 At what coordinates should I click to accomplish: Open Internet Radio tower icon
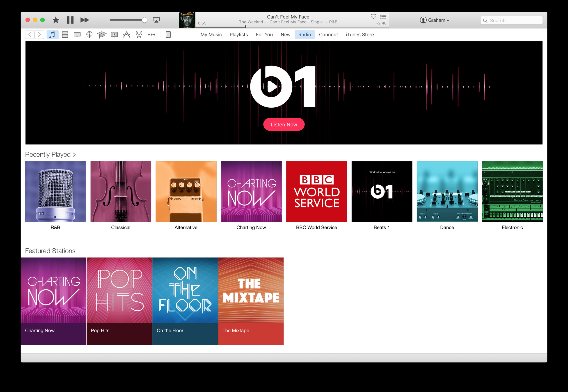point(139,35)
